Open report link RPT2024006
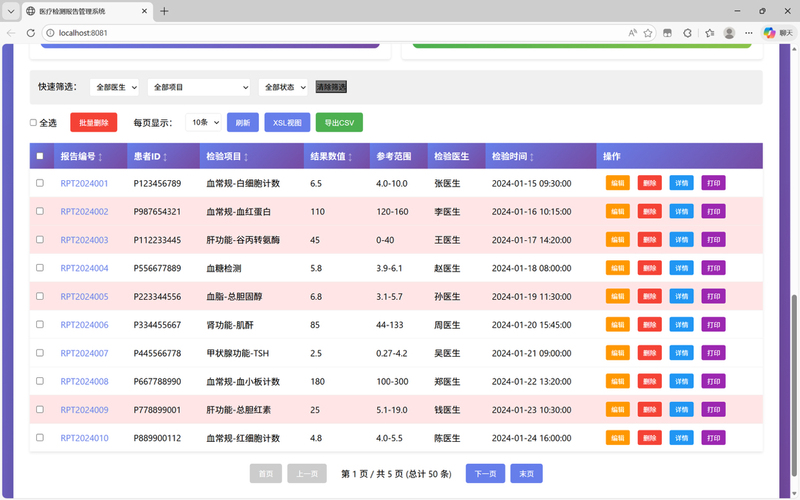Screen dimensions: 800x500 point(84,325)
